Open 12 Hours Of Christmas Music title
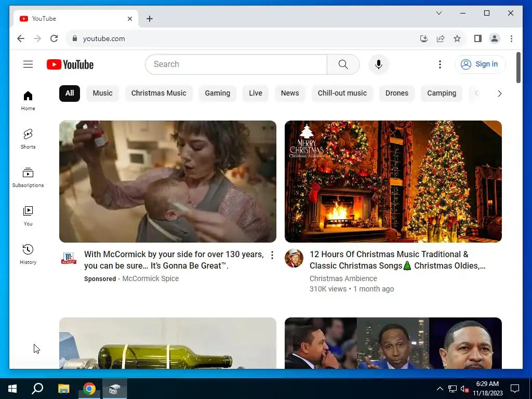The height and width of the screenshot is (399, 532). 397,260
